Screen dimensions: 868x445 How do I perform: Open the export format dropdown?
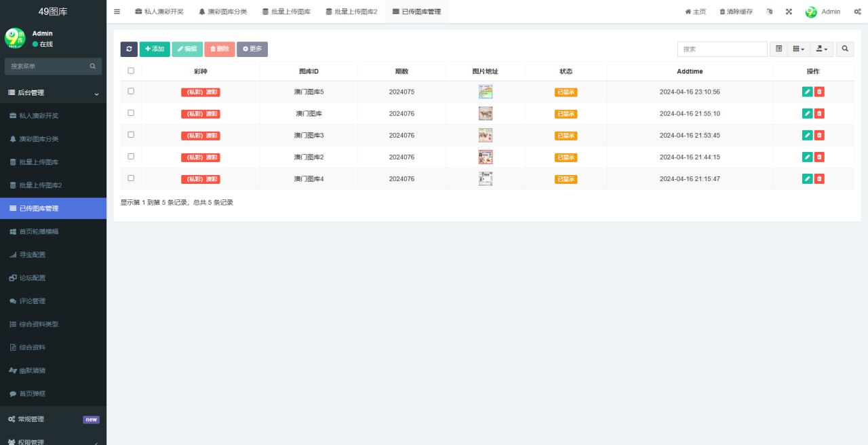click(821, 49)
